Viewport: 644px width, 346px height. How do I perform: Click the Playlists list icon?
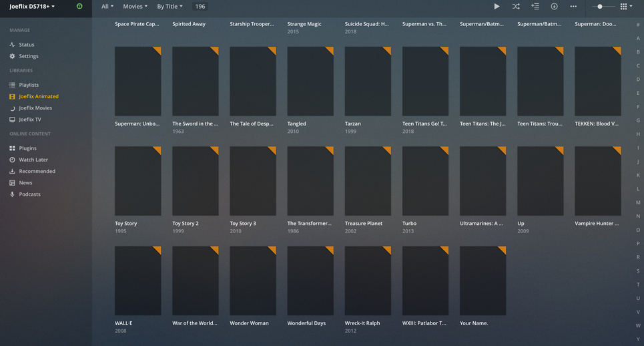(12, 85)
